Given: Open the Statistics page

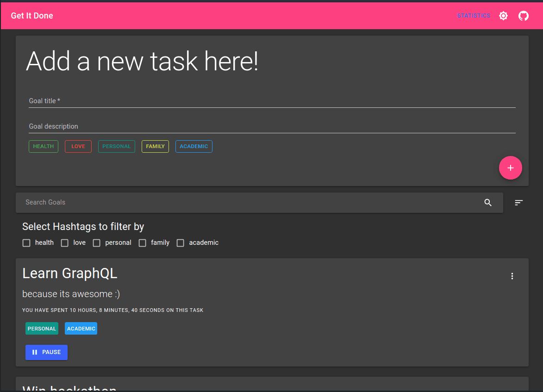Looking at the screenshot, I should click(473, 16).
